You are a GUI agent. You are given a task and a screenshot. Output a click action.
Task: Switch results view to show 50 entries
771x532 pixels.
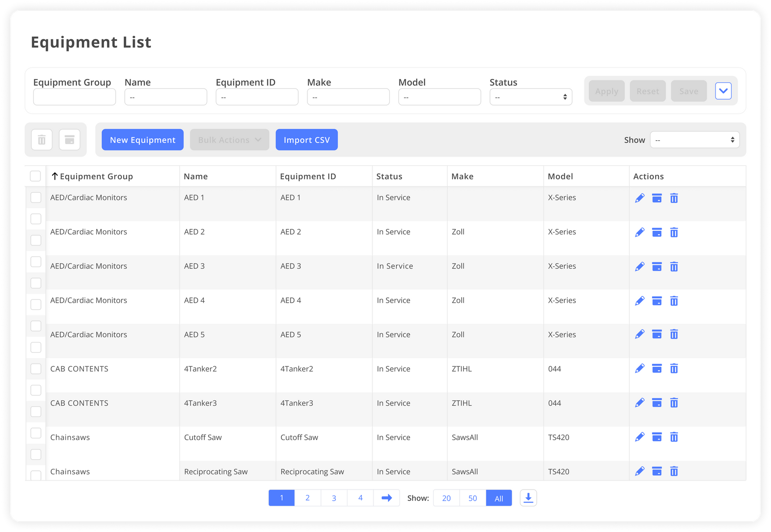(472, 497)
